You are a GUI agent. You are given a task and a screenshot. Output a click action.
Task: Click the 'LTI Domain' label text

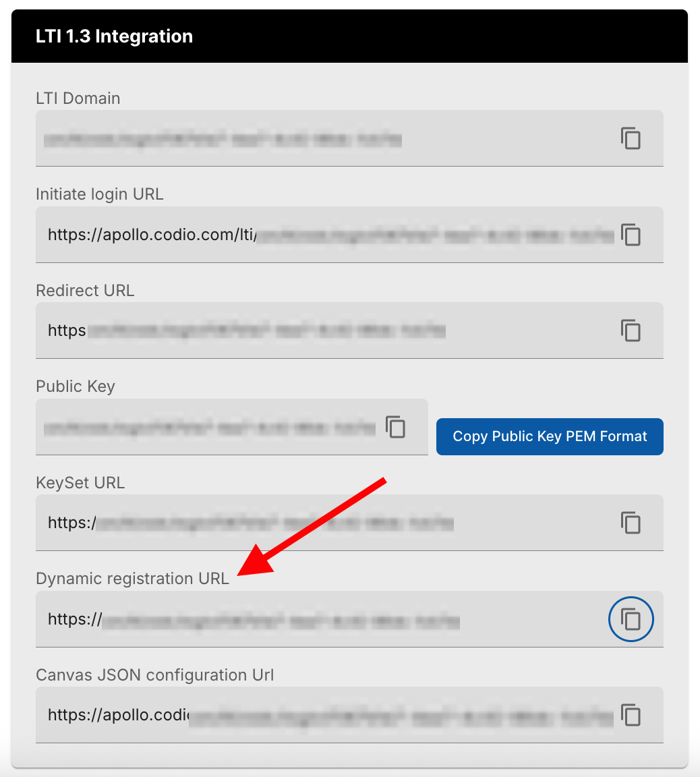pyautogui.click(x=78, y=98)
